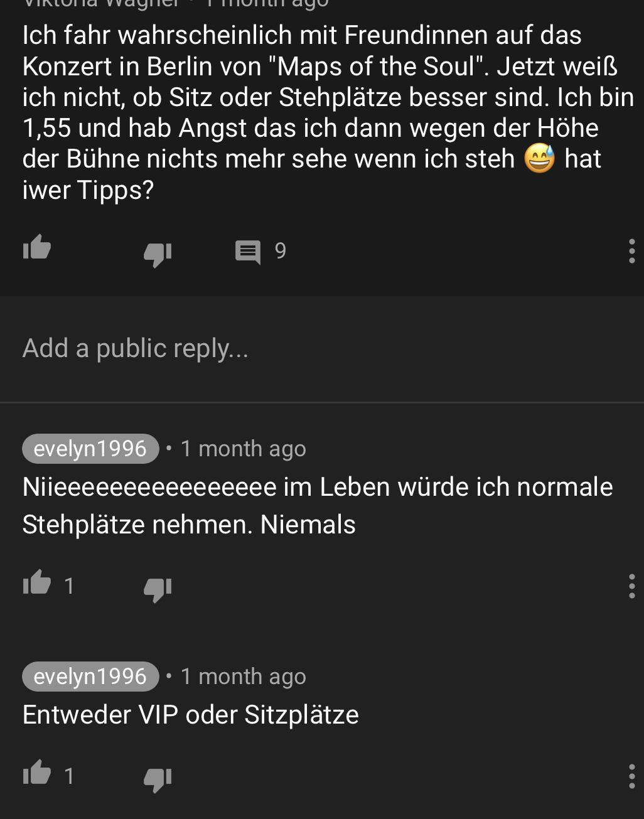Screen dimensions: 644x819
Task: View the 9 replies count
Action: coord(280,251)
